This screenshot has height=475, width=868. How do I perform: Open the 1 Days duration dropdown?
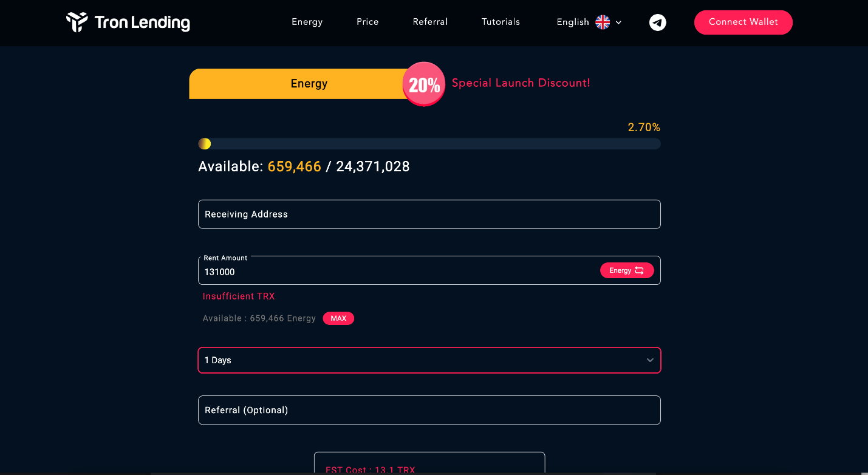coord(429,360)
